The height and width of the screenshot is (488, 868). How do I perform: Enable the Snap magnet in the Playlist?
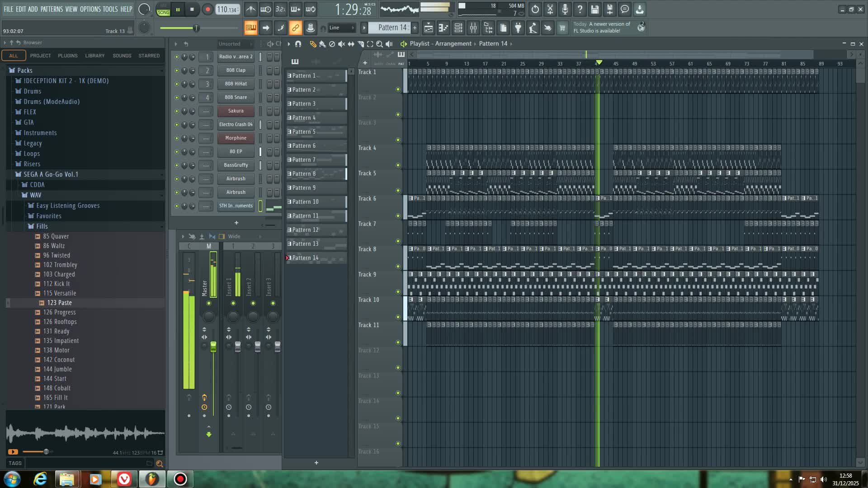pyautogui.click(x=298, y=44)
